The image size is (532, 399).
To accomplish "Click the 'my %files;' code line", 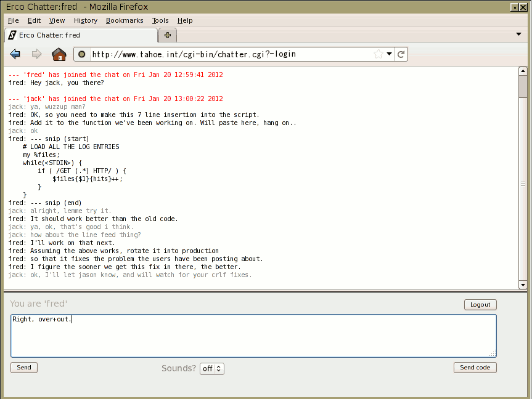I will tap(41, 155).
